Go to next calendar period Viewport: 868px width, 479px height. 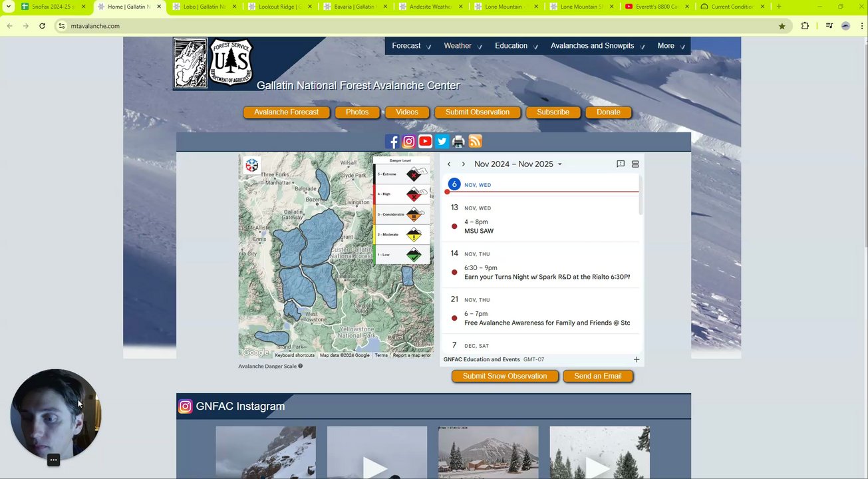[x=464, y=164]
